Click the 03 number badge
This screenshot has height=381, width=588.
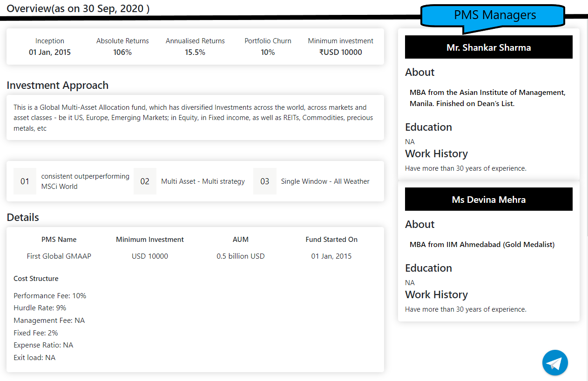pos(265,181)
